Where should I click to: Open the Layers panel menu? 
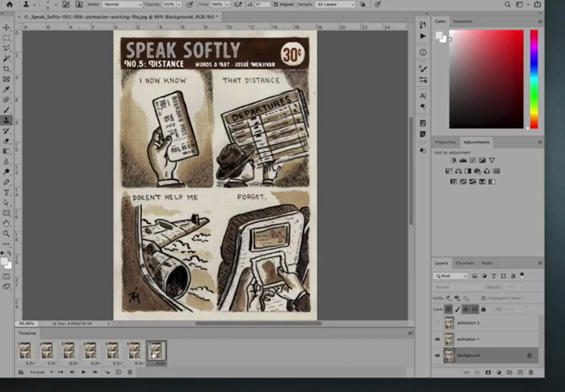pos(540,263)
